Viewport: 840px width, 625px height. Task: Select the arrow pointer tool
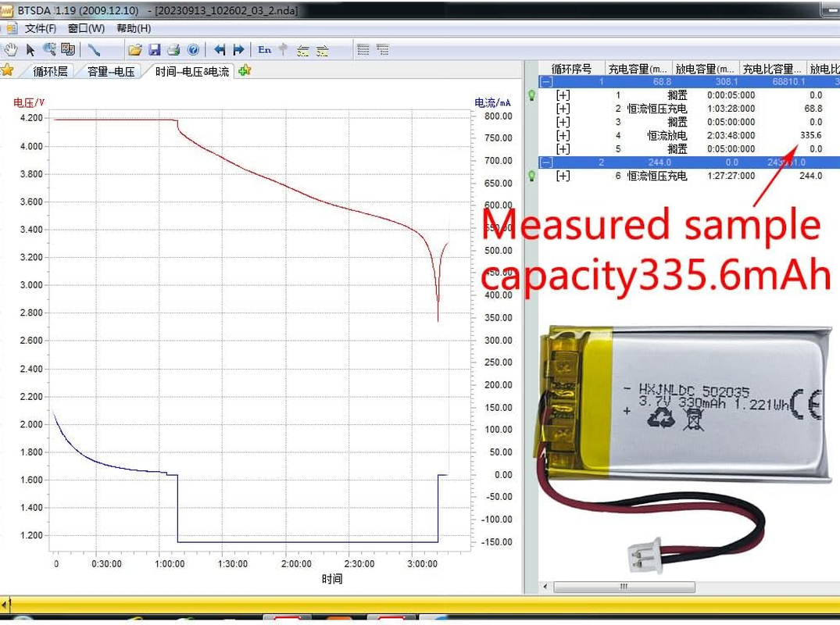point(30,49)
